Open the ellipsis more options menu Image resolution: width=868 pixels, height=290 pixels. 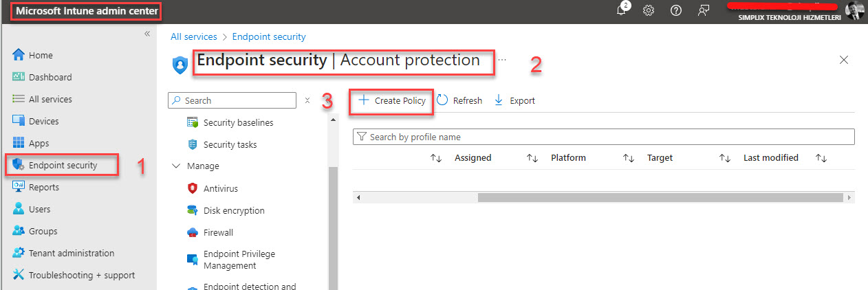click(502, 60)
